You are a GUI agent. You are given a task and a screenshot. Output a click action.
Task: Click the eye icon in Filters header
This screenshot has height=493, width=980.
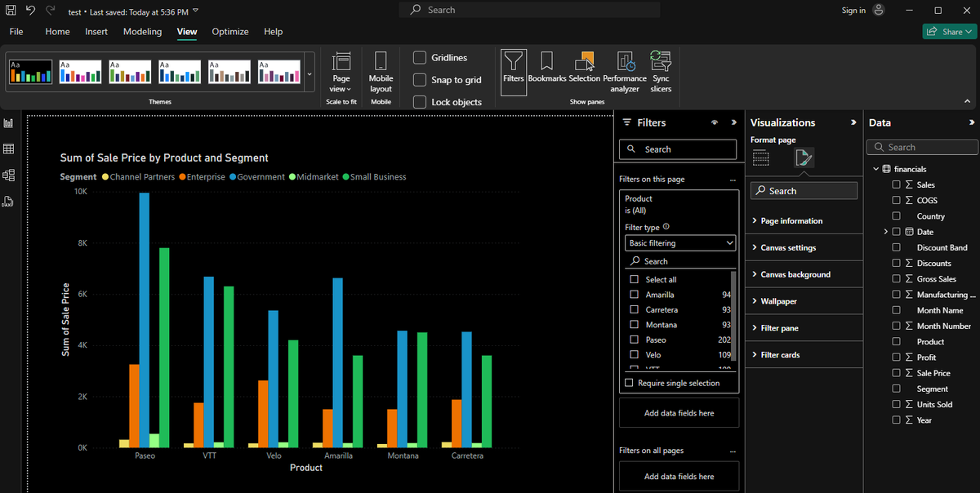[715, 122]
